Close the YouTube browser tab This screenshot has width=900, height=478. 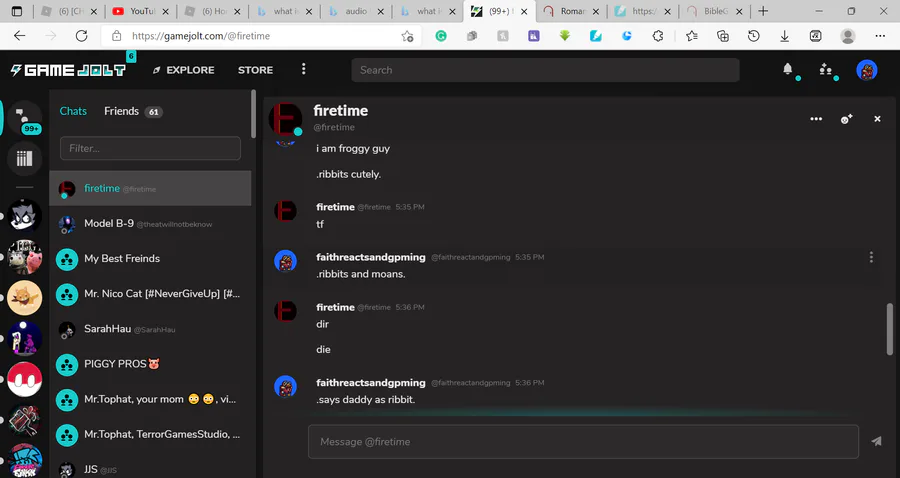point(165,11)
